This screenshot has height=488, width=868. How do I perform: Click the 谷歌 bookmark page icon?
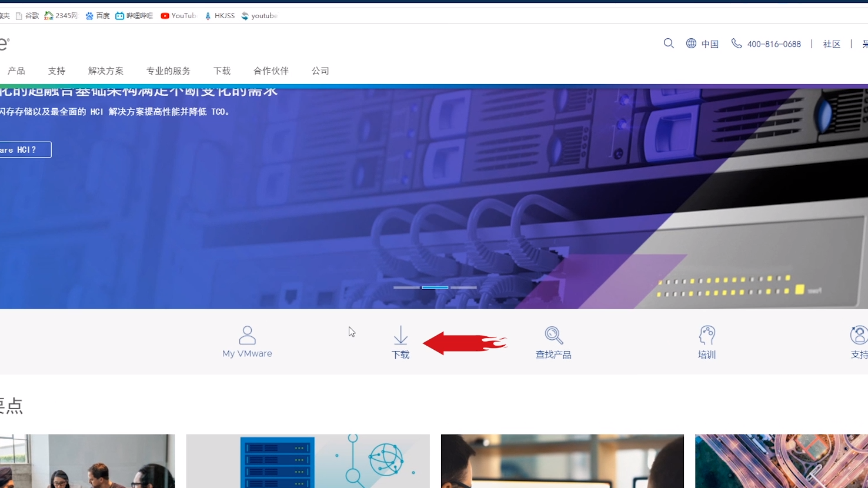coord(19,16)
